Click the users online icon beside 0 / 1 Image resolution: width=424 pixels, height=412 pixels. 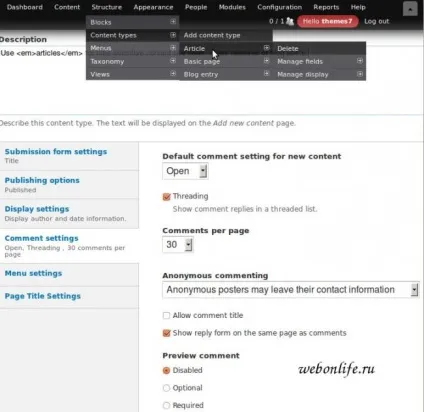pos(290,21)
